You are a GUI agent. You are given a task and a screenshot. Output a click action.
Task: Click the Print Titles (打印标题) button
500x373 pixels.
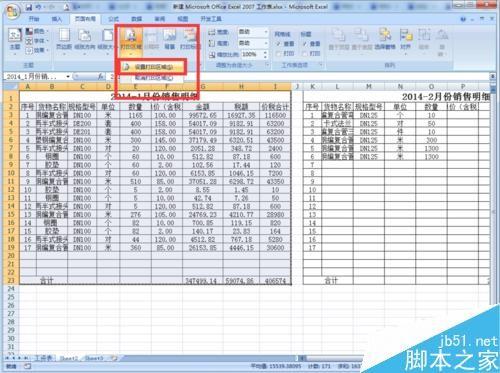coord(190,39)
